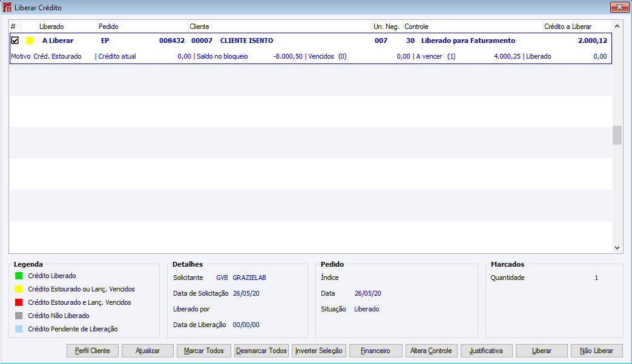Click Desmarcar Todos button
Viewport: 632px width, 364px height.
(x=261, y=351)
